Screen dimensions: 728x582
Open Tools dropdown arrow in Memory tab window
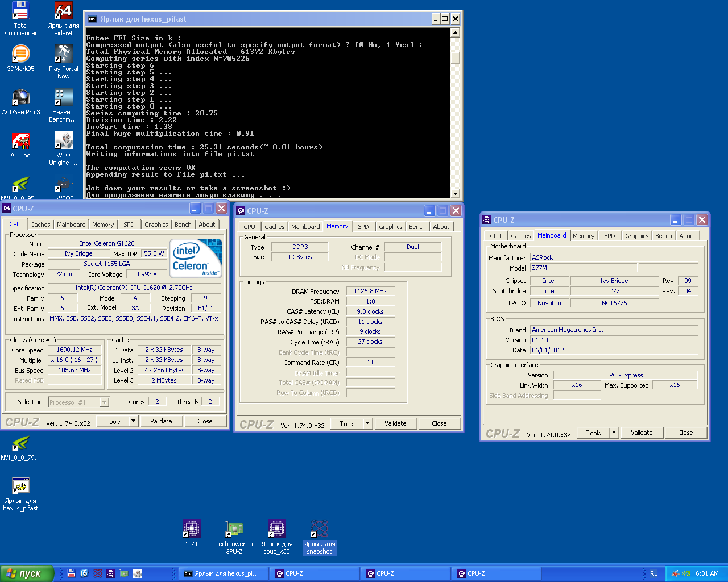pos(368,423)
